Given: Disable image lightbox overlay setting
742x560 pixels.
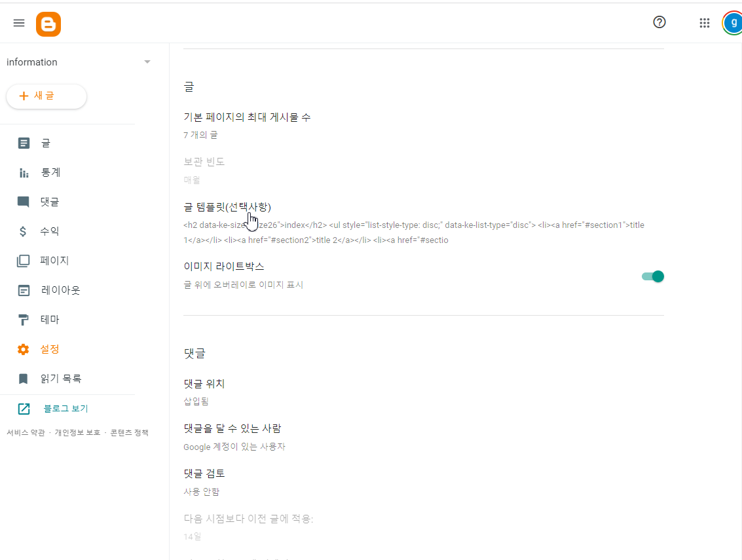Looking at the screenshot, I should coord(652,276).
